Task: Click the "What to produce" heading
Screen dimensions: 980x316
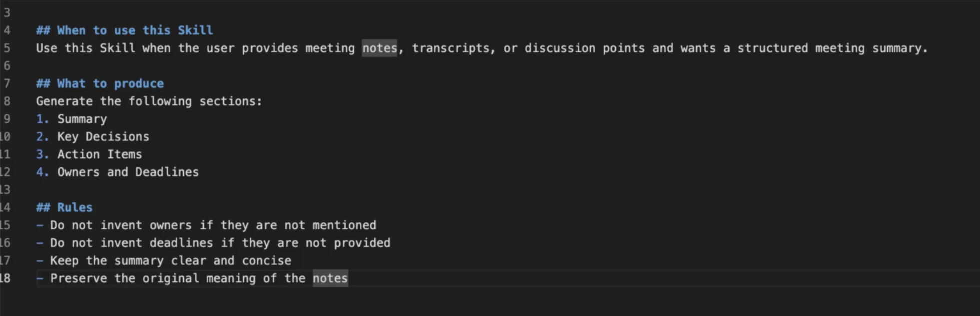Action: pos(110,83)
